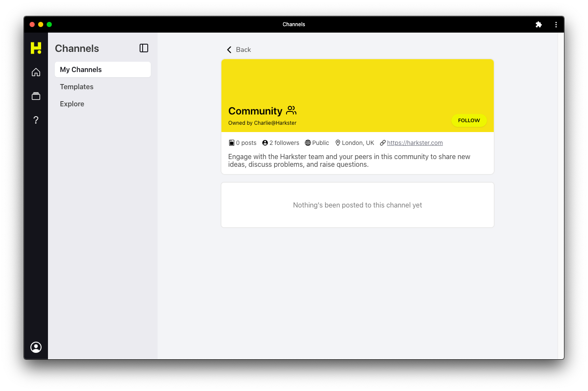This screenshot has width=588, height=391.
Task: Click 'London, UK' location text
Action: point(358,143)
